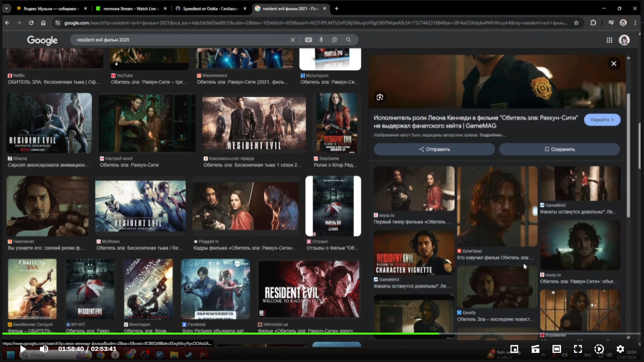The width and height of the screenshot is (644, 362).
Task: Enter fullscreen mode in the video player
Action: (x=578, y=349)
